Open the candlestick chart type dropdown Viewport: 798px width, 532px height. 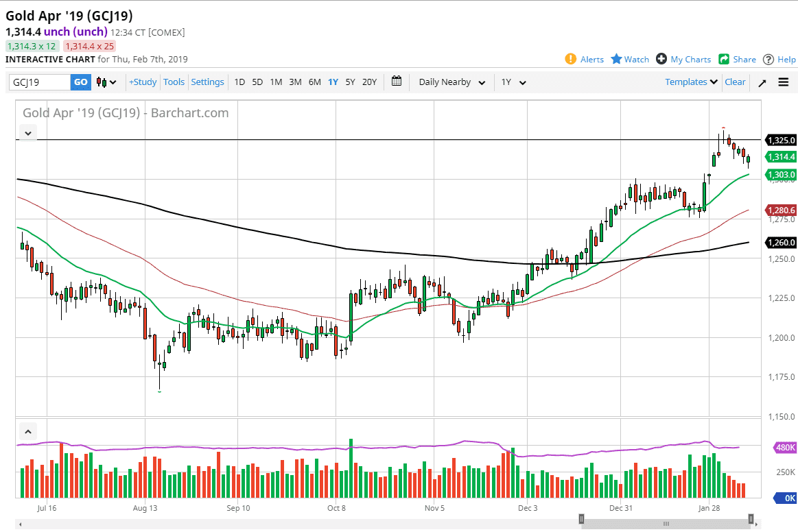(x=106, y=82)
